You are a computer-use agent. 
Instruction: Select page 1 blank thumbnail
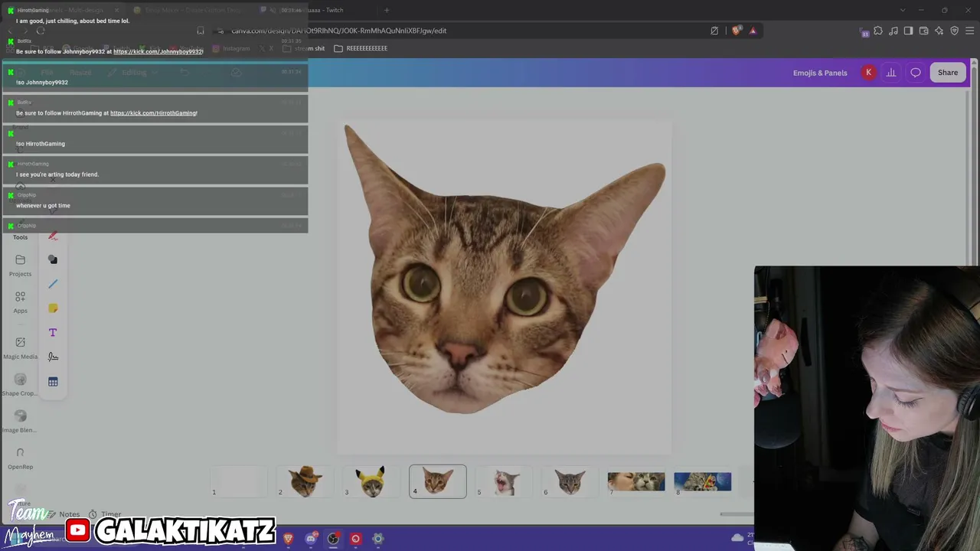(x=239, y=481)
